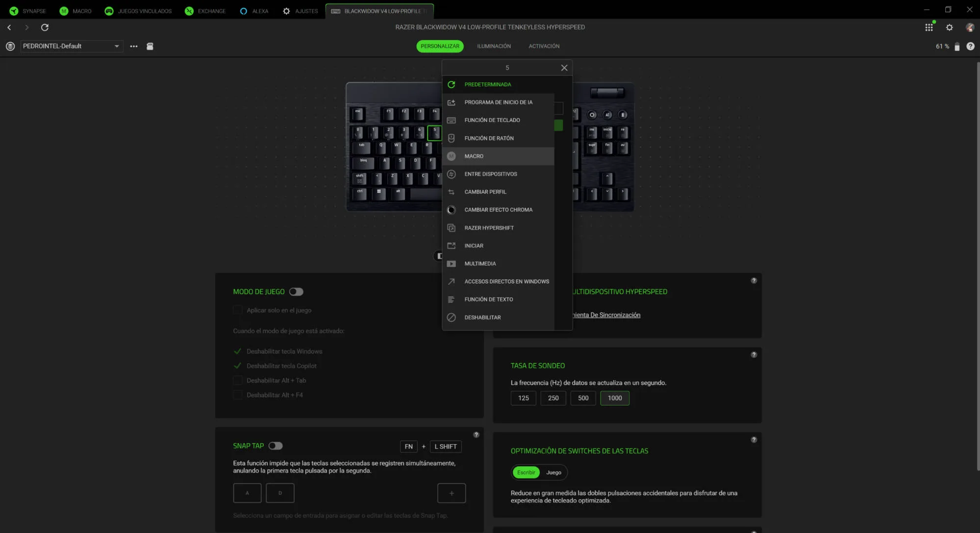Viewport: 980px width, 533px height.
Task: Open the profile dropdown PEDROINTEL-Default
Action: (x=71, y=46)
